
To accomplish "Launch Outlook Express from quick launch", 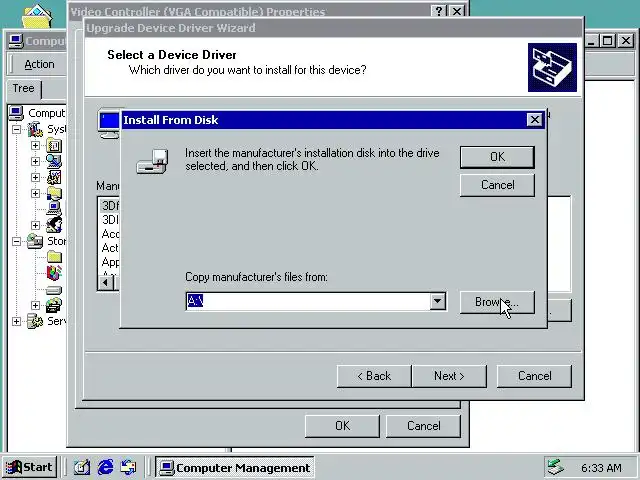I will click(x=129, y=467).
